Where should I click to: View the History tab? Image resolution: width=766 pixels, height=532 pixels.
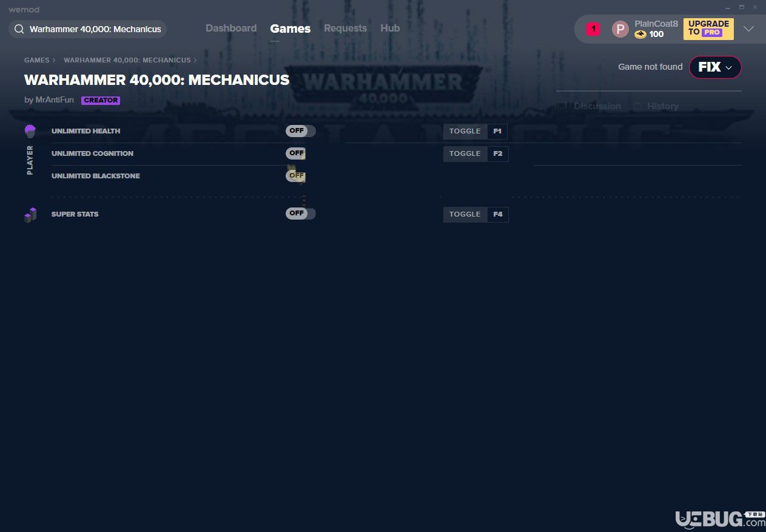click(663, 106)
